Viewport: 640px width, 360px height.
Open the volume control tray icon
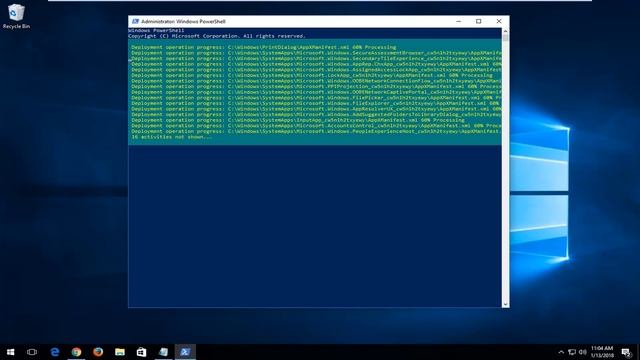tap(582, 352)
